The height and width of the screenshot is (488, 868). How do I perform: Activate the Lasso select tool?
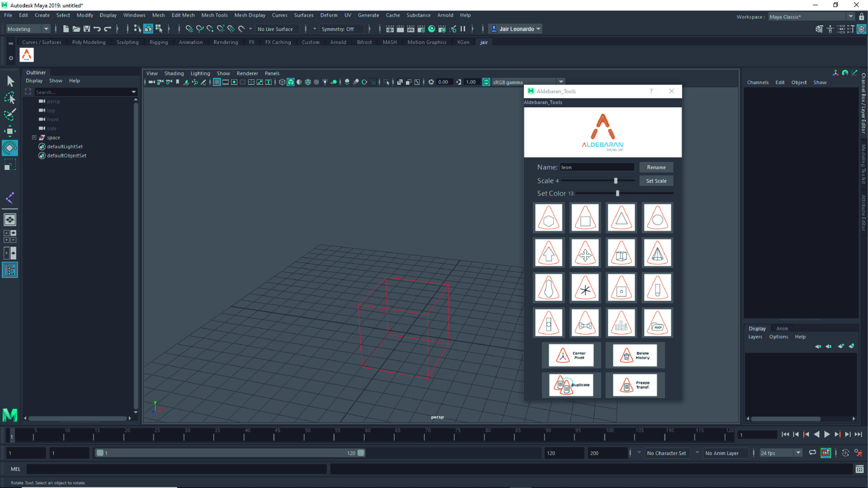pos(10,98)
